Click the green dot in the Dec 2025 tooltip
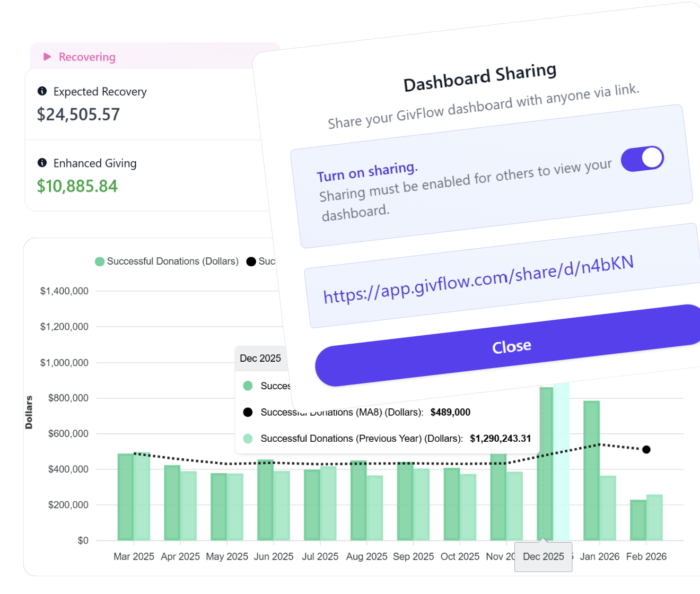 [248, 386]
